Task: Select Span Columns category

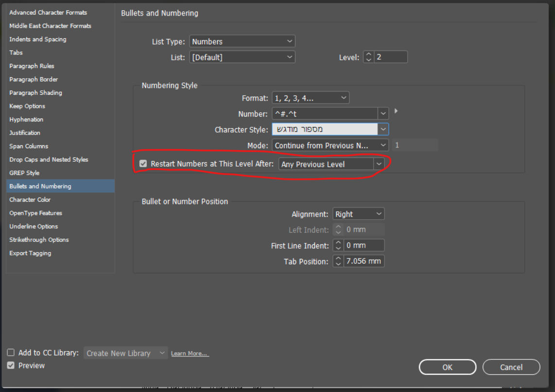Action: (x=29, y=146)
